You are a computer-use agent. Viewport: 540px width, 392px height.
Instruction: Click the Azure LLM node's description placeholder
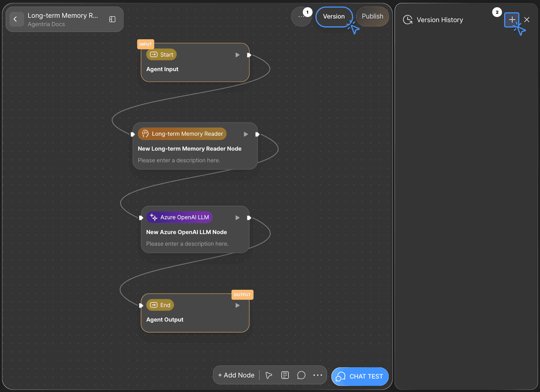coord(187,244)
